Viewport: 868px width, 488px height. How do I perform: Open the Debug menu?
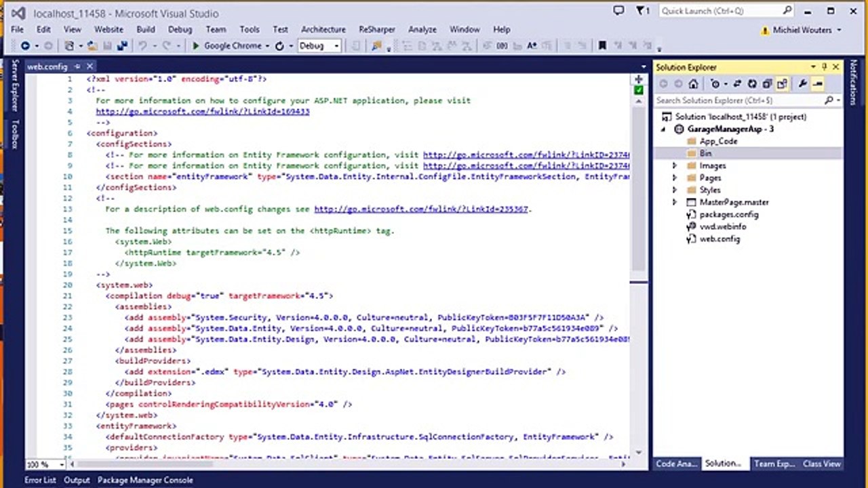[180, 30]
